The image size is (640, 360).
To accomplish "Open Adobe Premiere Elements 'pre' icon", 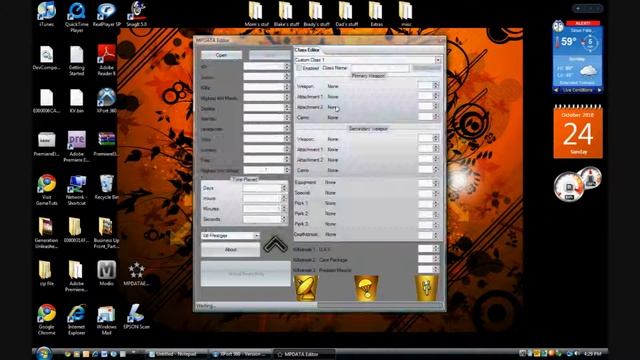I will pos(76,147).
